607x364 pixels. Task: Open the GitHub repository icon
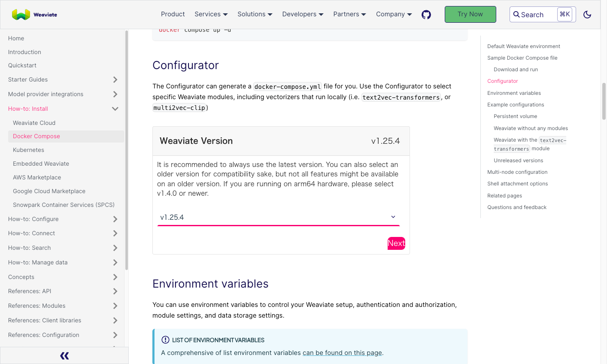pyautogui.click(x=426, y=15)
